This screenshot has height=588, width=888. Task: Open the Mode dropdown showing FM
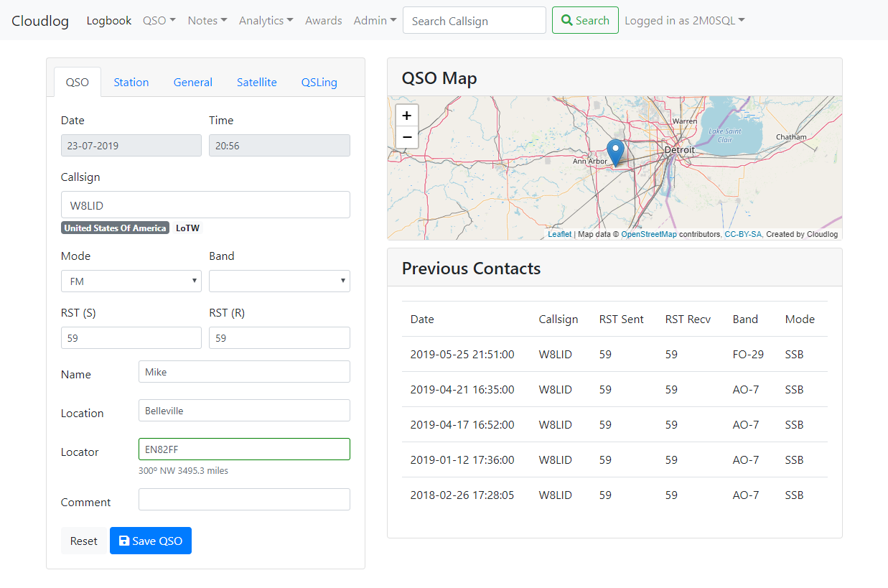pos(131,281)
